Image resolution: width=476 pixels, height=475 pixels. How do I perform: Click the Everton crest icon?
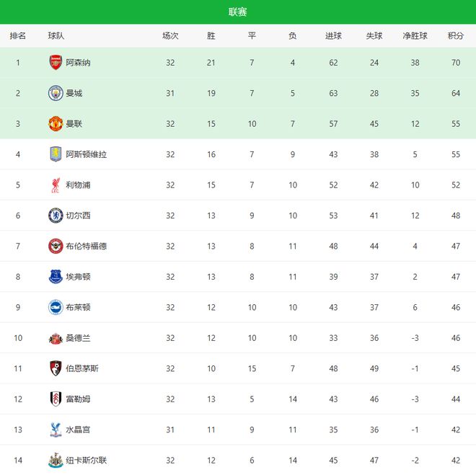coord(56,277)
